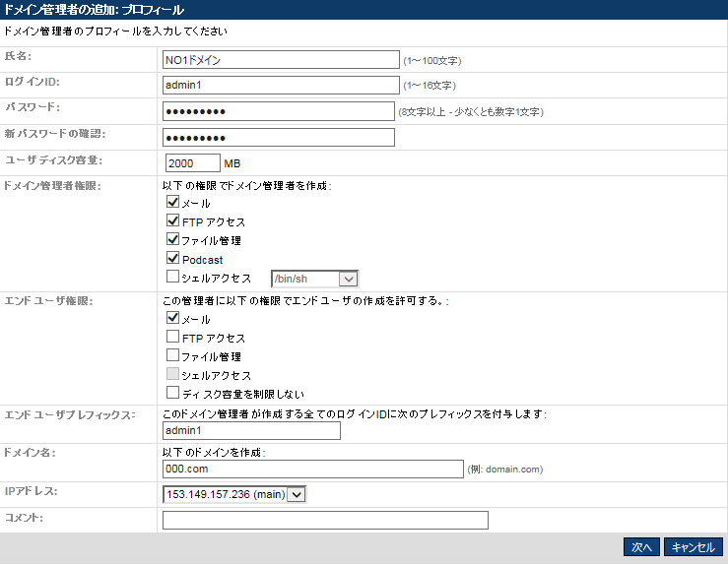Screen dimensions: 728x565
Task: Click the キャンセル button
Action: (694, 547)
